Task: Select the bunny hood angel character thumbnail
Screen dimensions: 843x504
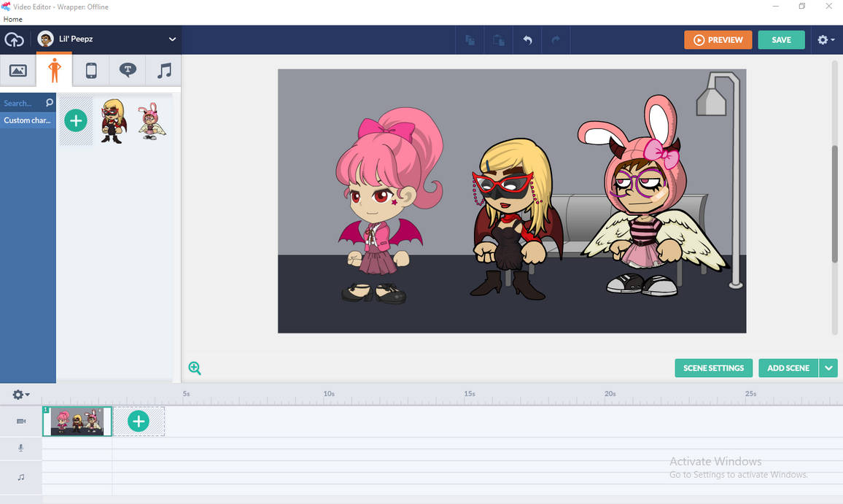Action: coord(151,121)
